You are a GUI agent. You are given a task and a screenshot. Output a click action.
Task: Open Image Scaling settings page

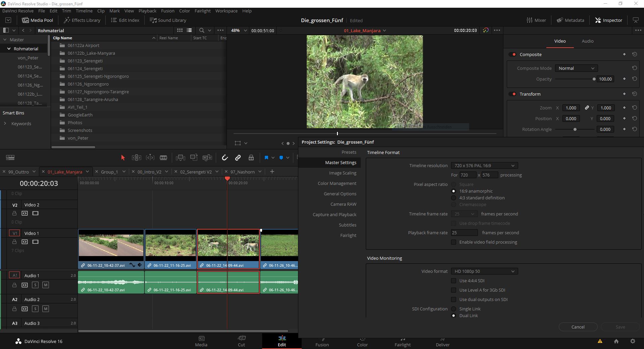click(343, 173)
